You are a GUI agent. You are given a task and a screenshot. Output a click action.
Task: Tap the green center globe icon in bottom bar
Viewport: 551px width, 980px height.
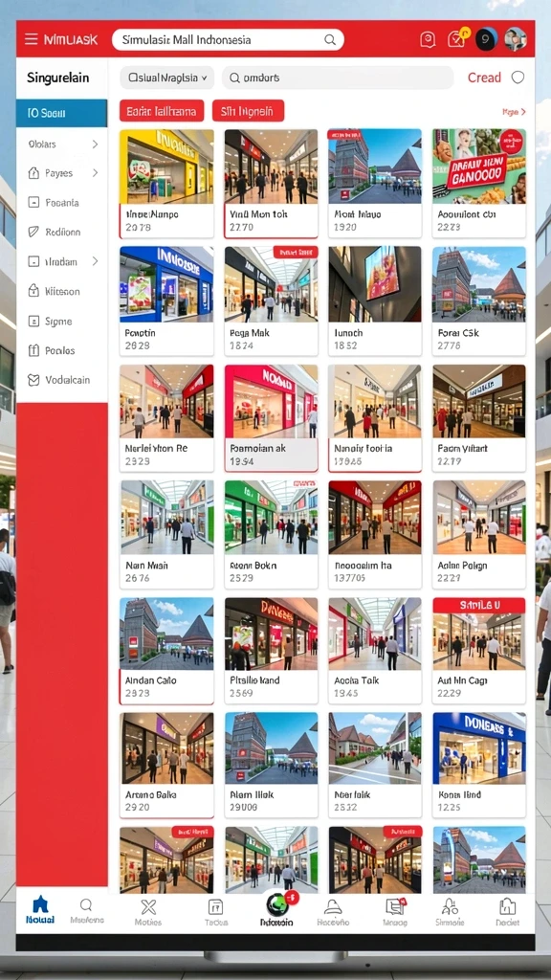click(x=277, y=903)
